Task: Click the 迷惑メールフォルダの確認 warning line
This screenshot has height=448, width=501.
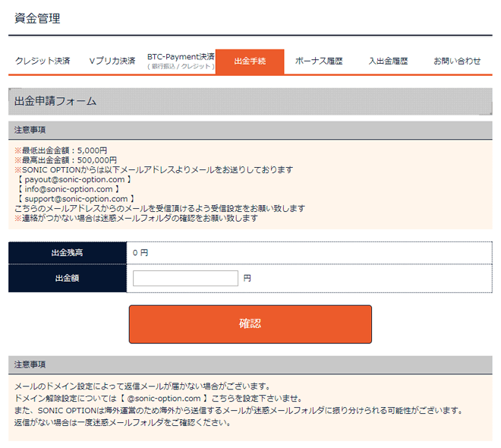Action: [x=136, y=218]
